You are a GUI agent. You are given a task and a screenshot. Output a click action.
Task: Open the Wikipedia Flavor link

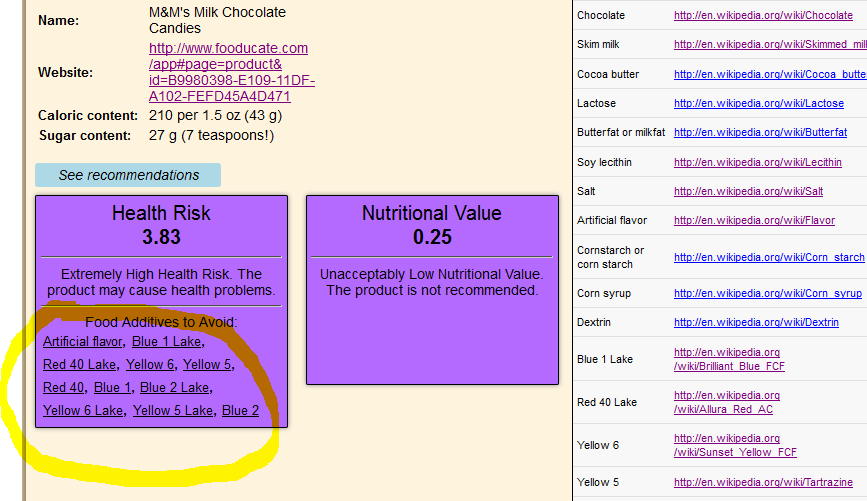754,221
